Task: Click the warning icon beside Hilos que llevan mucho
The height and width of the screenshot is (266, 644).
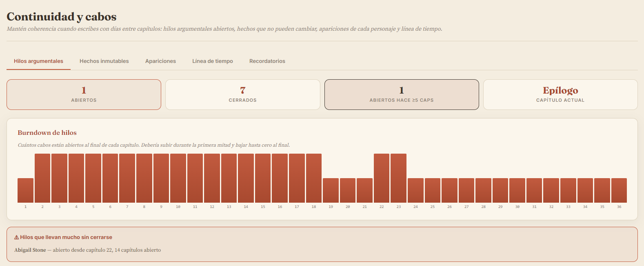Action: 17,237
